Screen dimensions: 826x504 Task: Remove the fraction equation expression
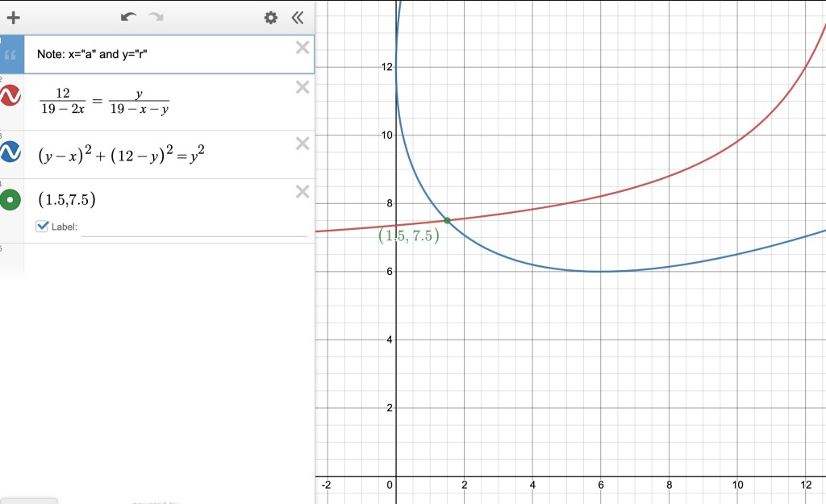[302, 87]
